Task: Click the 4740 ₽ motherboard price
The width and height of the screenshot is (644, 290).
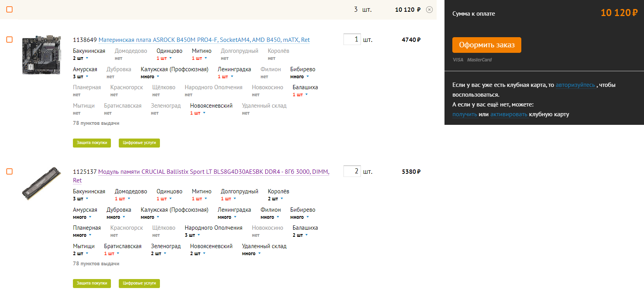Action: pyautogui.click(x=411, y=40)
